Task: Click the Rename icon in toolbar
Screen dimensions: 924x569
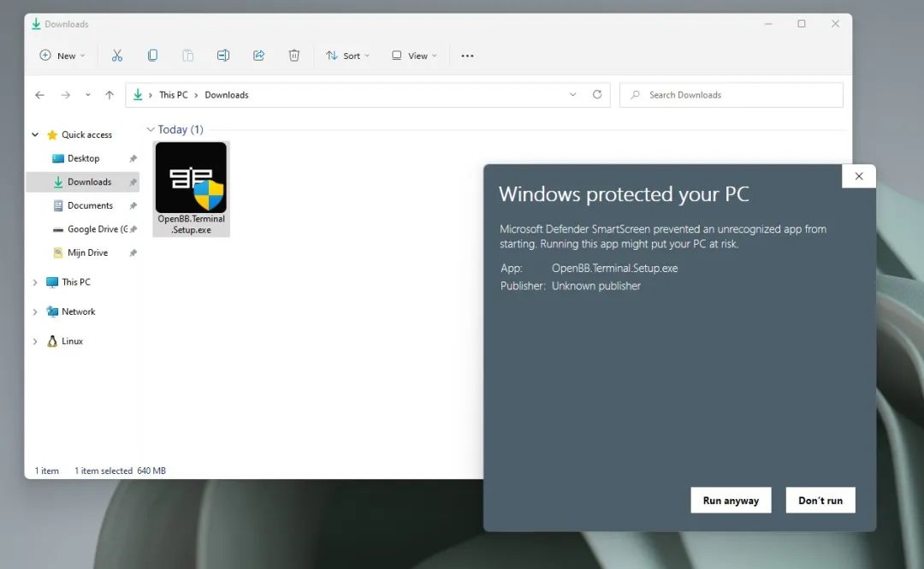Action: click(222, 56)
